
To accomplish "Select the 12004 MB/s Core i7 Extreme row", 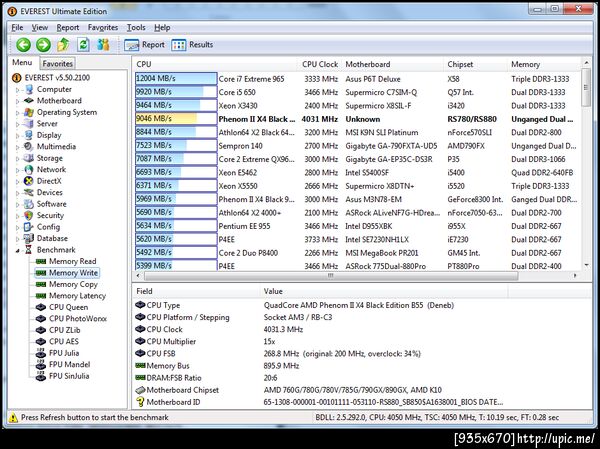I will point(357,79).
